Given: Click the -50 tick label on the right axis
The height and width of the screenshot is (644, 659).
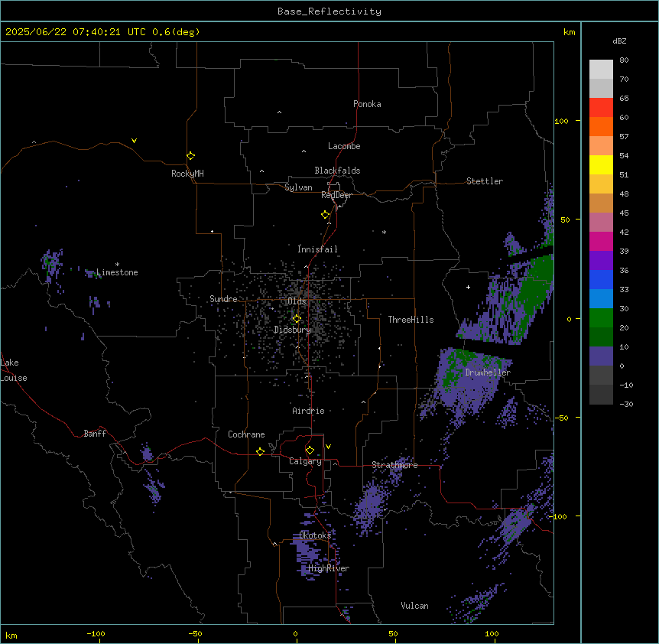Looking at the screenshot, I should [561, 418].
